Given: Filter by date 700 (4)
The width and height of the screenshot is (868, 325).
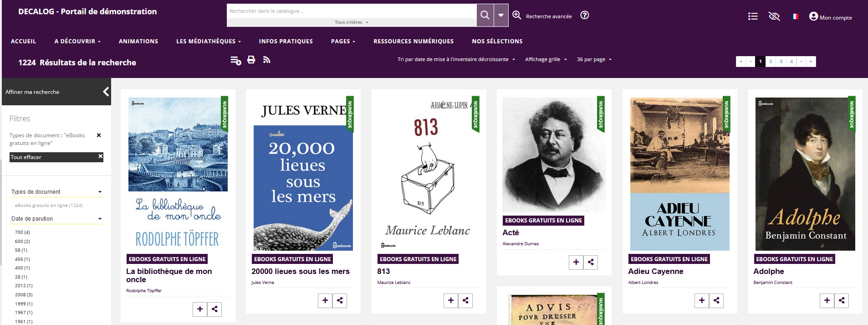Looking at the screenshot, I should tap(22, 232).
